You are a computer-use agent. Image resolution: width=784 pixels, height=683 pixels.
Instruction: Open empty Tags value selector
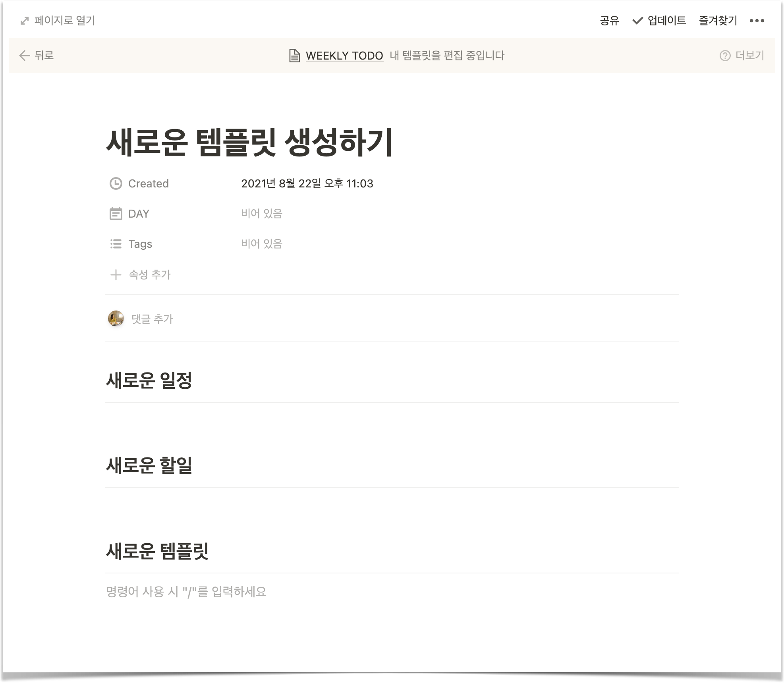[262, 244]
